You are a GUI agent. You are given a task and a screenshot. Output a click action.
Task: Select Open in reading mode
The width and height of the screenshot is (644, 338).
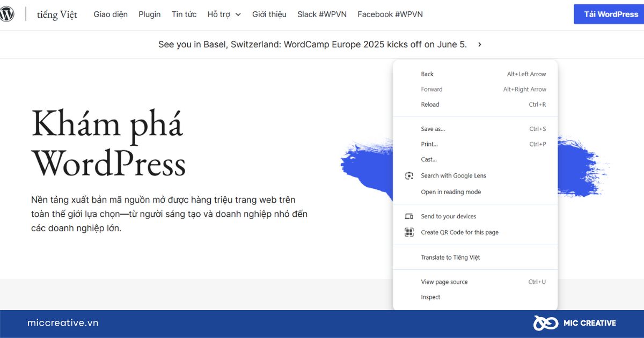coord(475,192)
